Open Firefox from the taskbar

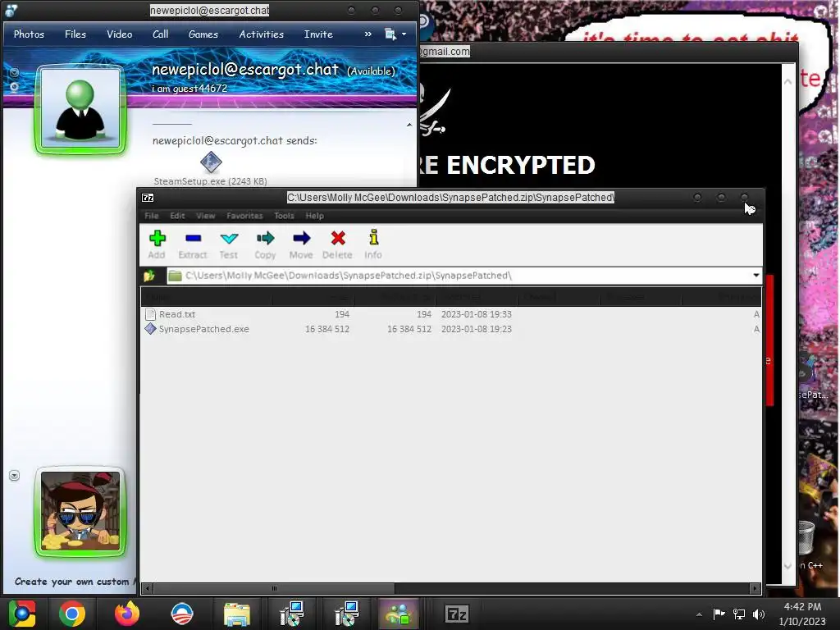pyautogui.click(x=127, y=614)
